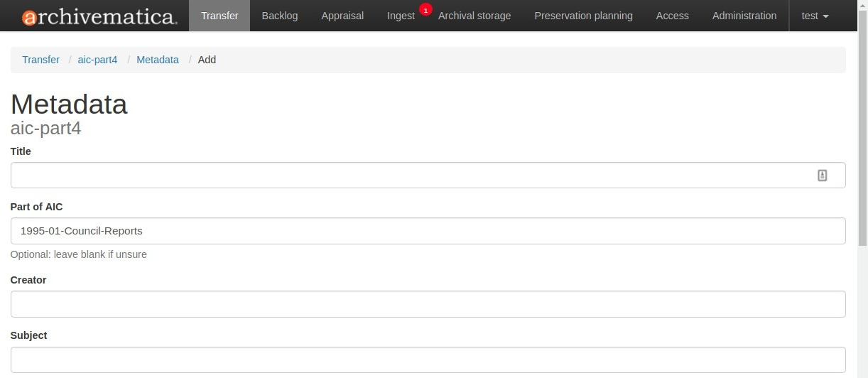Select the Ingest tab
The image size is (868, 378).
tap(401, 16)
